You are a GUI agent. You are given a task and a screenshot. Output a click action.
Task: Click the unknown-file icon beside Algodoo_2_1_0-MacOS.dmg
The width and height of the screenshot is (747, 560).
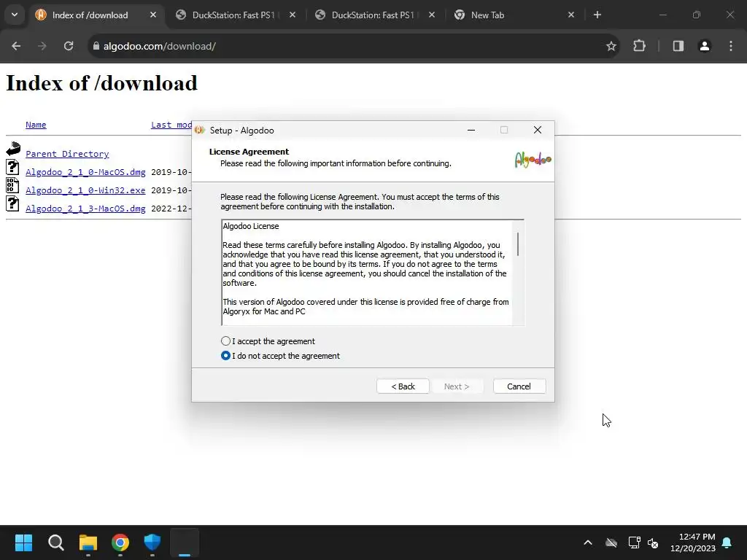pos(12,167)
